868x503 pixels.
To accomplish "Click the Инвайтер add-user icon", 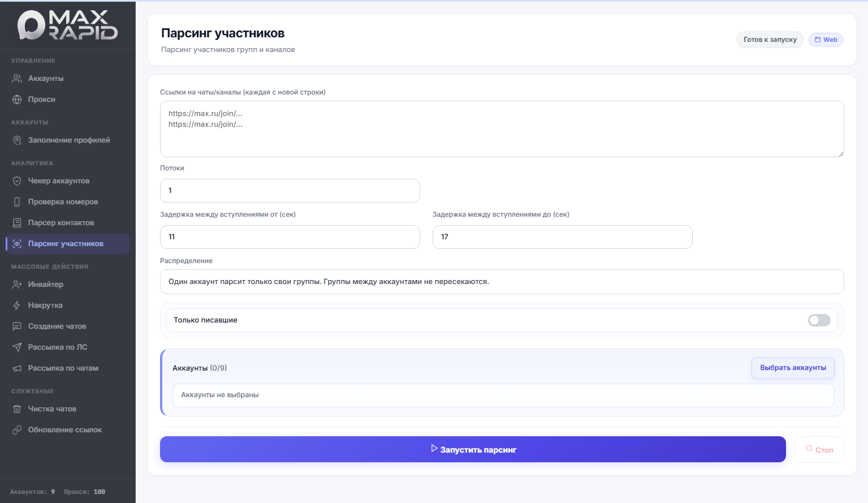I will point(17,285).
